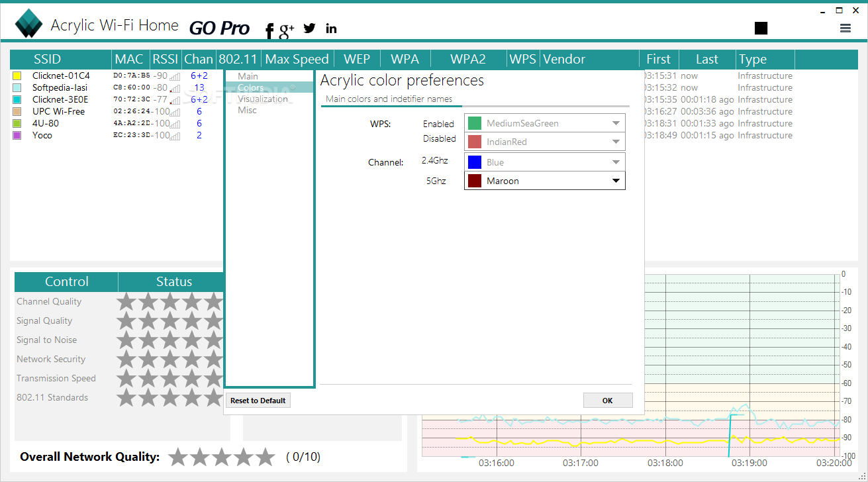Click the green color box for 4U-80
The height and width of the screenshot is (482, 868).
[x=17, y=124]
